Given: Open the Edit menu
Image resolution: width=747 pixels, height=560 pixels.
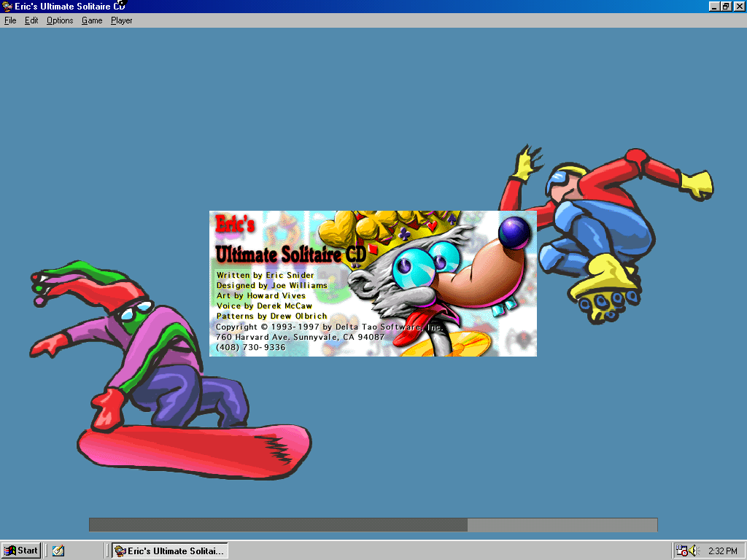Looking at the screenshot, I should pos(31,20).
